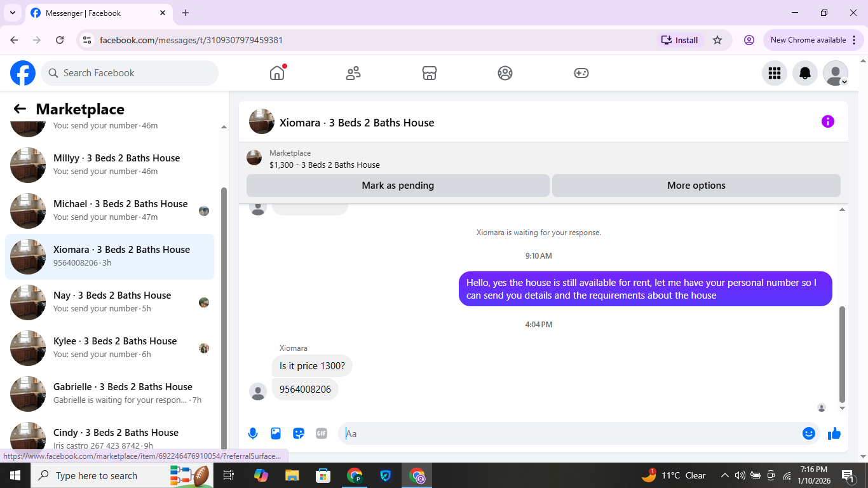Send a voice clip microphone icon

point(253,433)
